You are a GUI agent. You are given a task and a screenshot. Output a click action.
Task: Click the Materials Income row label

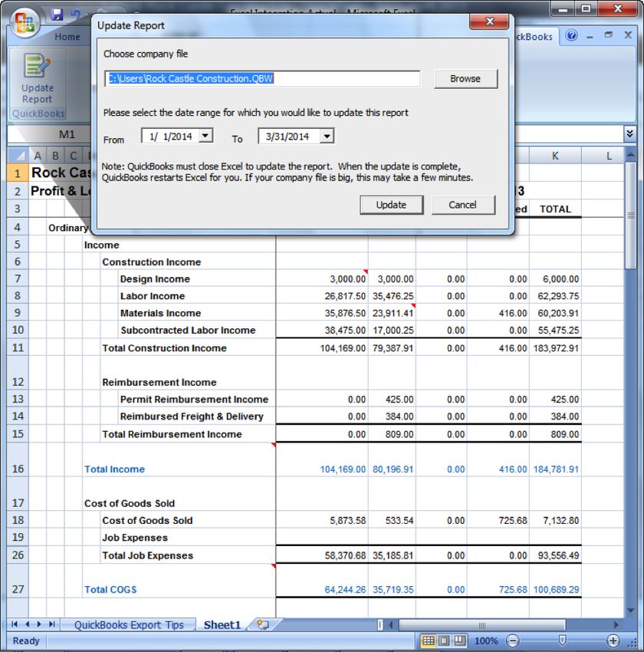[160, 313]
